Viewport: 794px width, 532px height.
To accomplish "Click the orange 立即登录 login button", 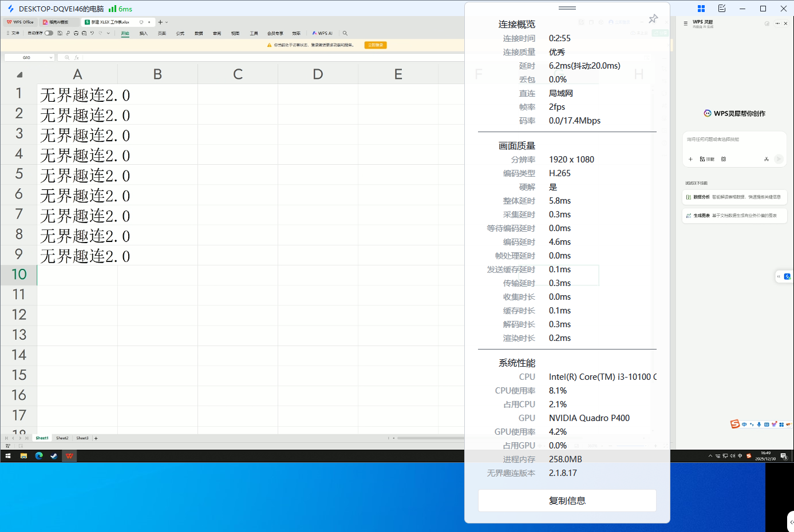I will 376,45.
